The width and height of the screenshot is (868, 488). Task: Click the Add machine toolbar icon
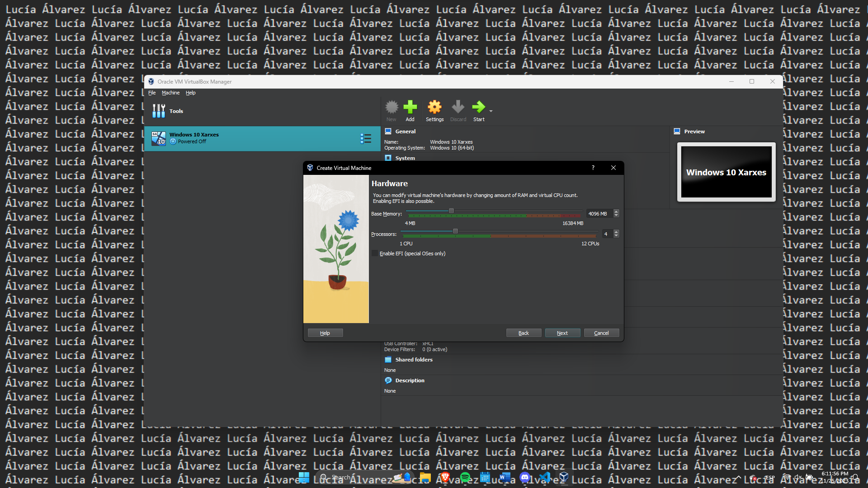click(x=410, y=108)
